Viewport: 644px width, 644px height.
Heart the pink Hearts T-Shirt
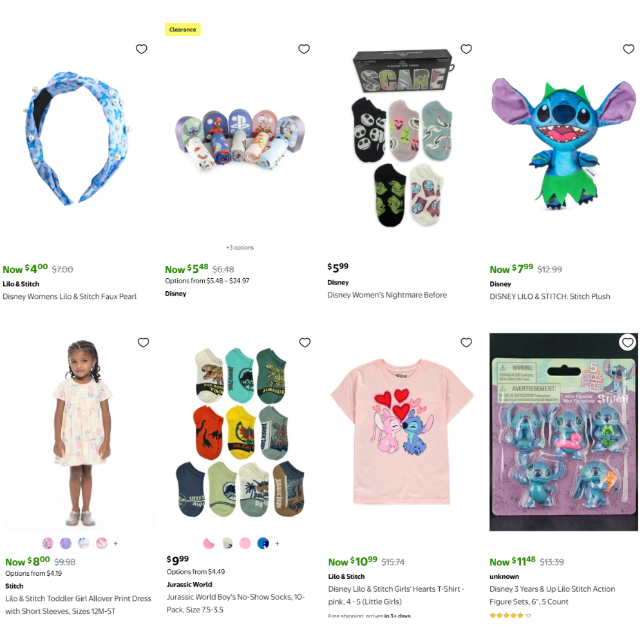pyautogui.click(x=466, y=342)
